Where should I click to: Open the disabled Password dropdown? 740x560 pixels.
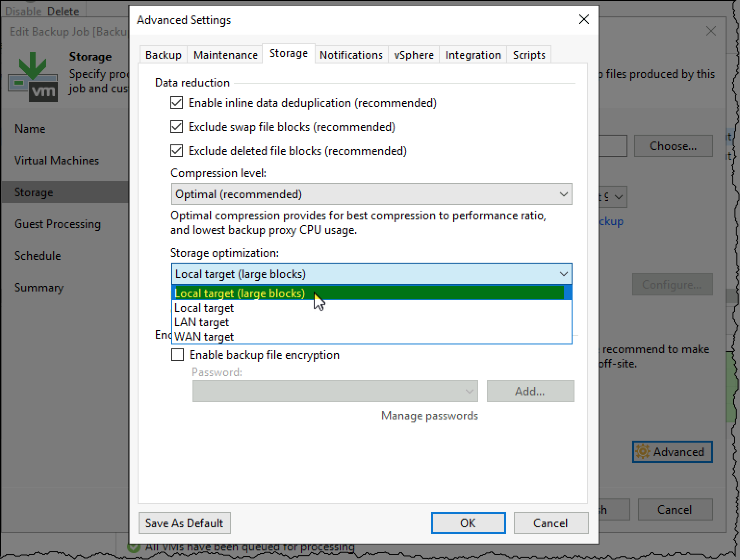click(335, 391)
